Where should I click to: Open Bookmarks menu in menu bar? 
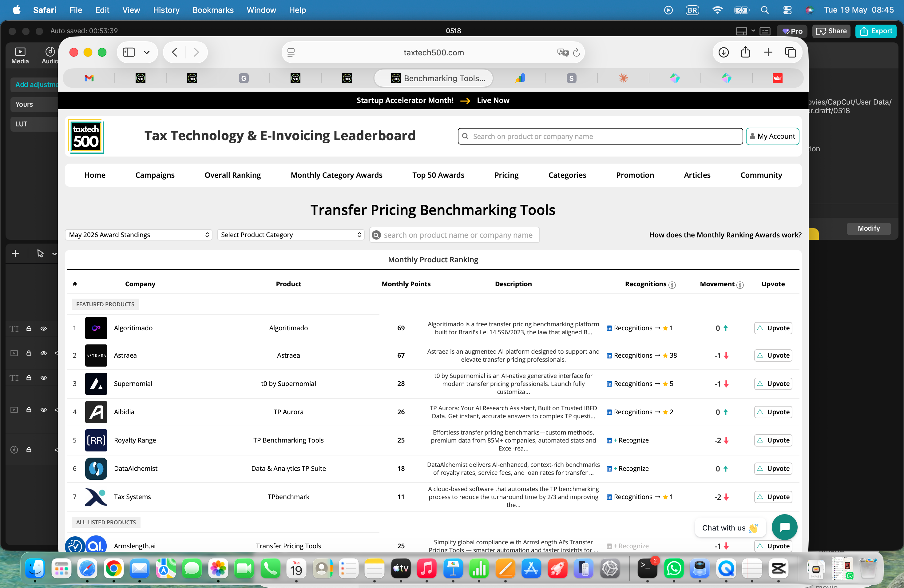click(213, 10)
